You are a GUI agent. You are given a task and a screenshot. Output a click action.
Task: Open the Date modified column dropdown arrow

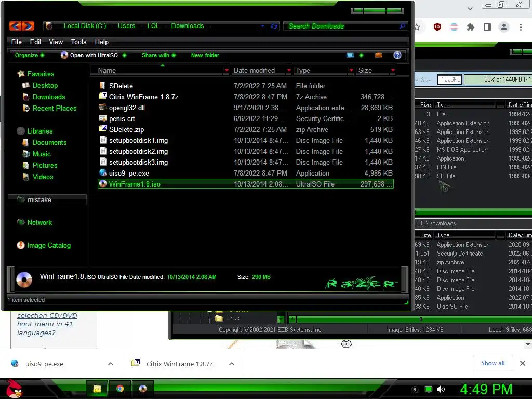point(289,70)
